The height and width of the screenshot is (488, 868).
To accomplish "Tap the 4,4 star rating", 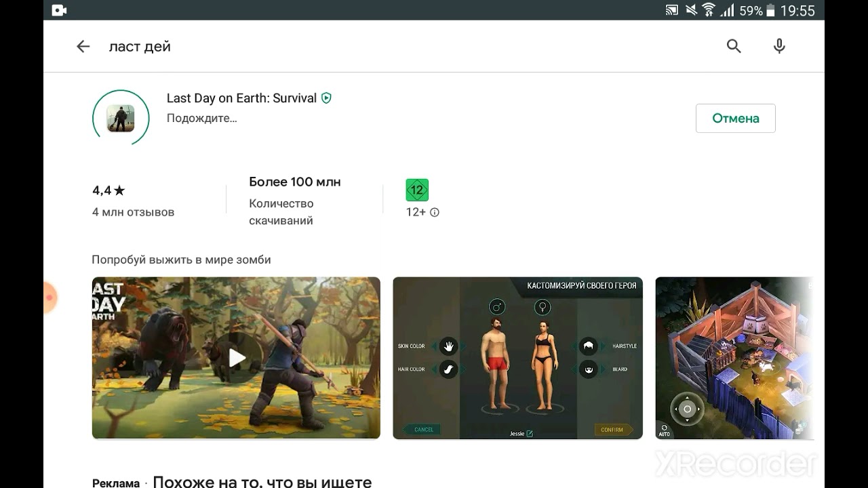I will (108, 190).
